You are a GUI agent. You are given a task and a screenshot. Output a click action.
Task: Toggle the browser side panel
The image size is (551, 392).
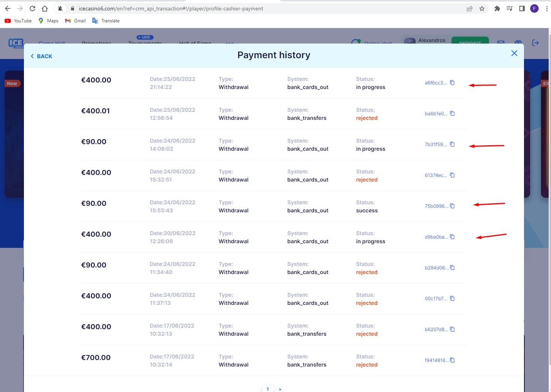coord(522,8)
